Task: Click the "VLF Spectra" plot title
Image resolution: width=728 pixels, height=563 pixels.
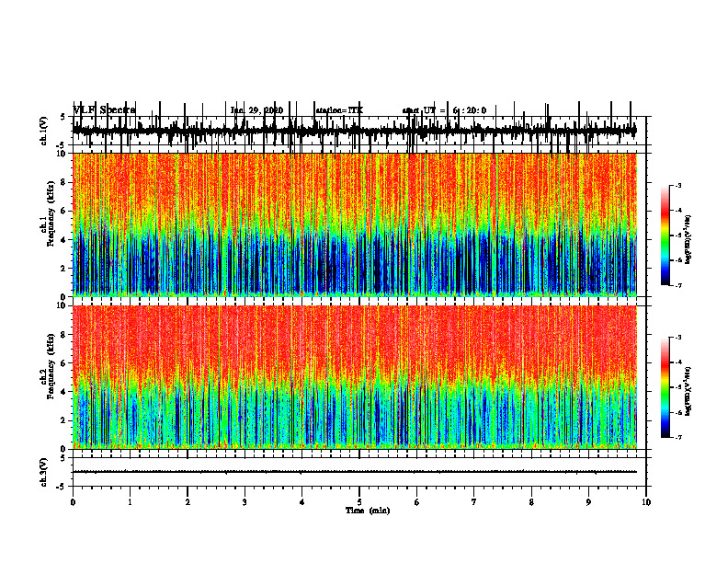Action: (x=104, y=110)
